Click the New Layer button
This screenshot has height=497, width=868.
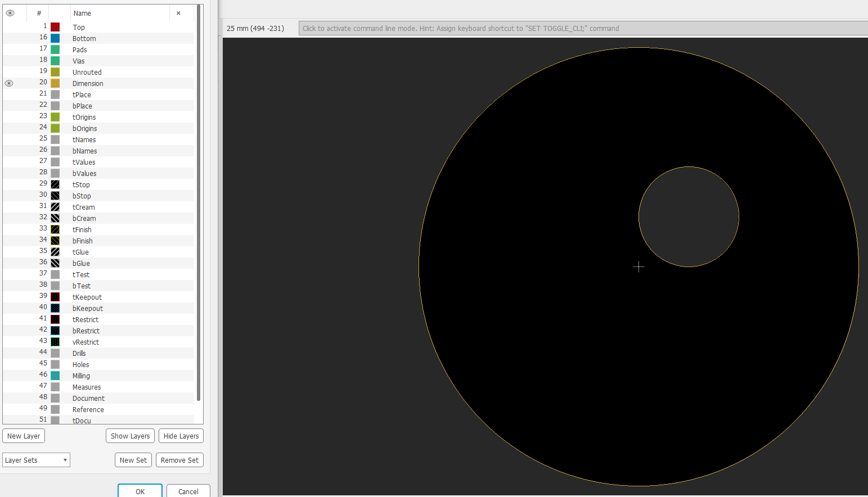point(24,436)
